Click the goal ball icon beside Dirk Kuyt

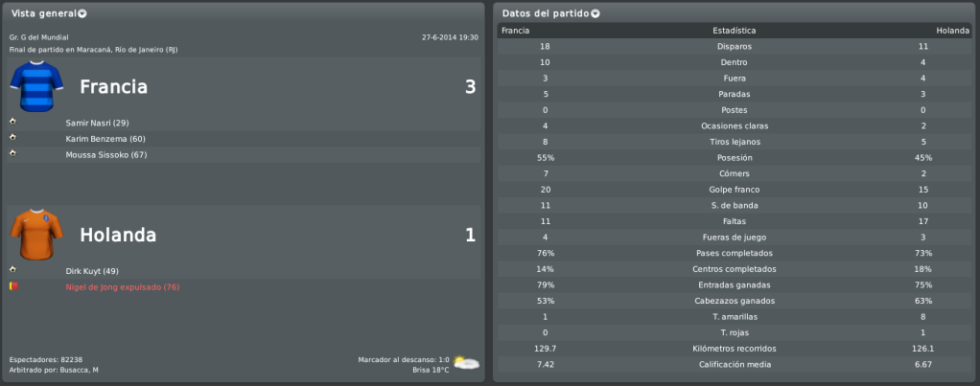(x=12, y=269)
